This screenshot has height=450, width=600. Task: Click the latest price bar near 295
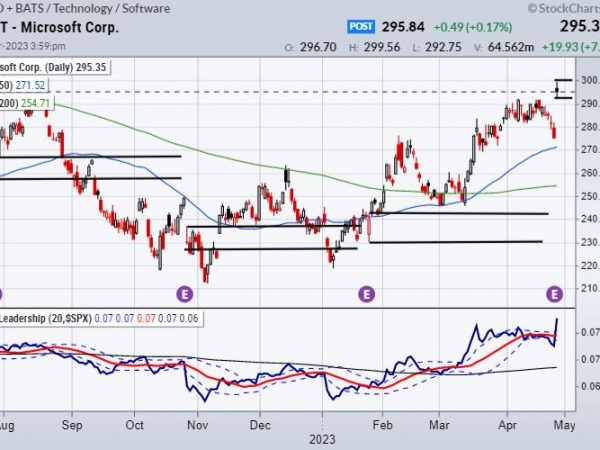pos(558,90)
